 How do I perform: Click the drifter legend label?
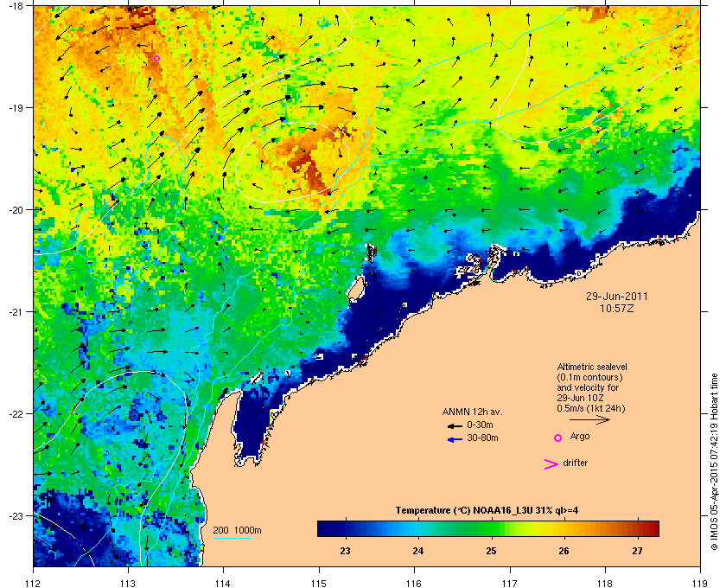tap(575, 463)
